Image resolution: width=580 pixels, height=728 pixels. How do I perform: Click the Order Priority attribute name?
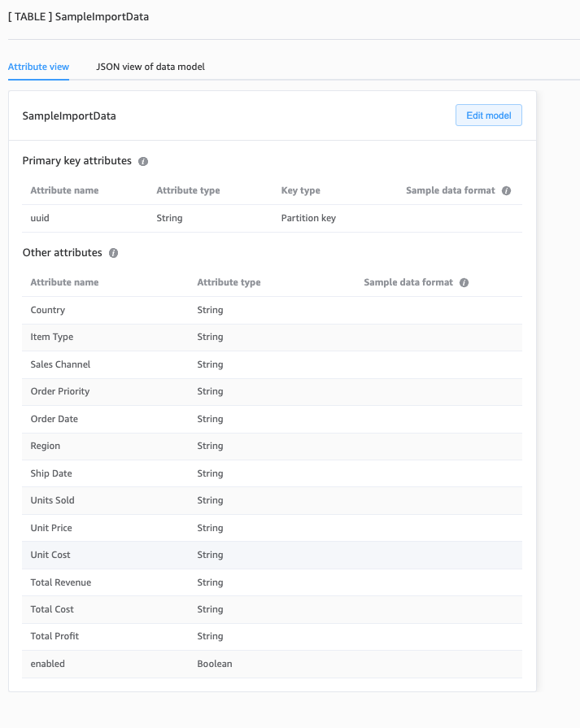click(x=60, y=391)
